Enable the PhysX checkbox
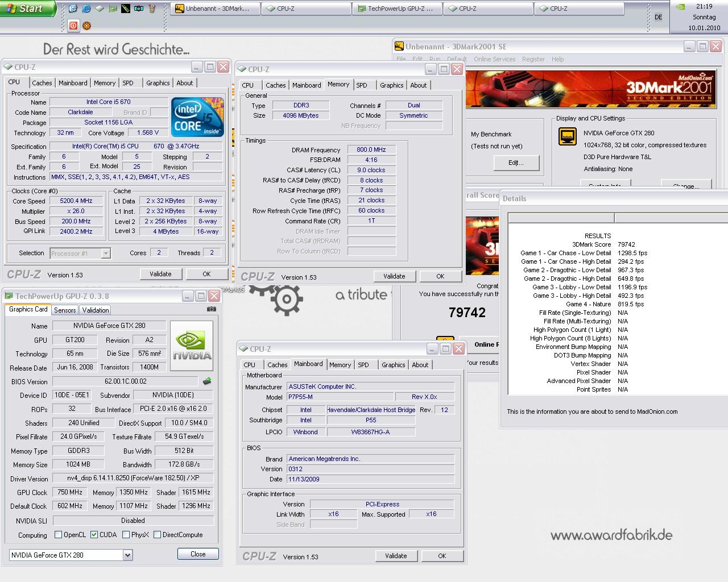 [x=126, y=535]
